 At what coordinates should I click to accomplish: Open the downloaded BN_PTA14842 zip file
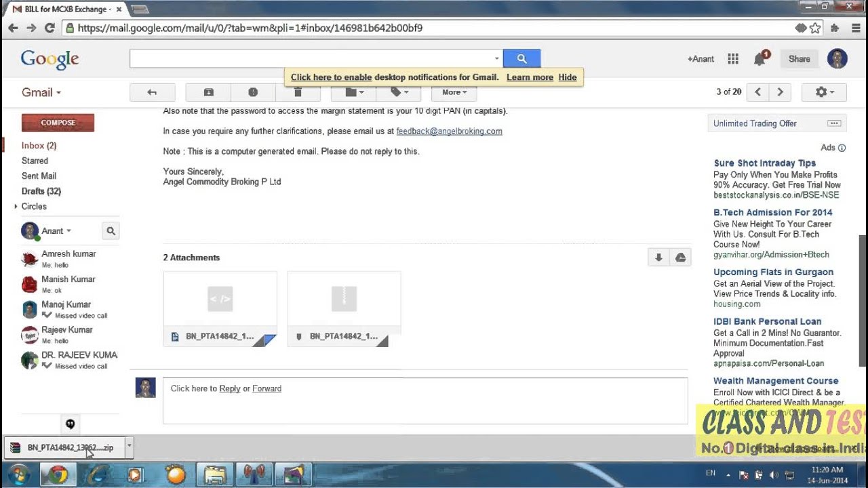click(x=65, y=448)
